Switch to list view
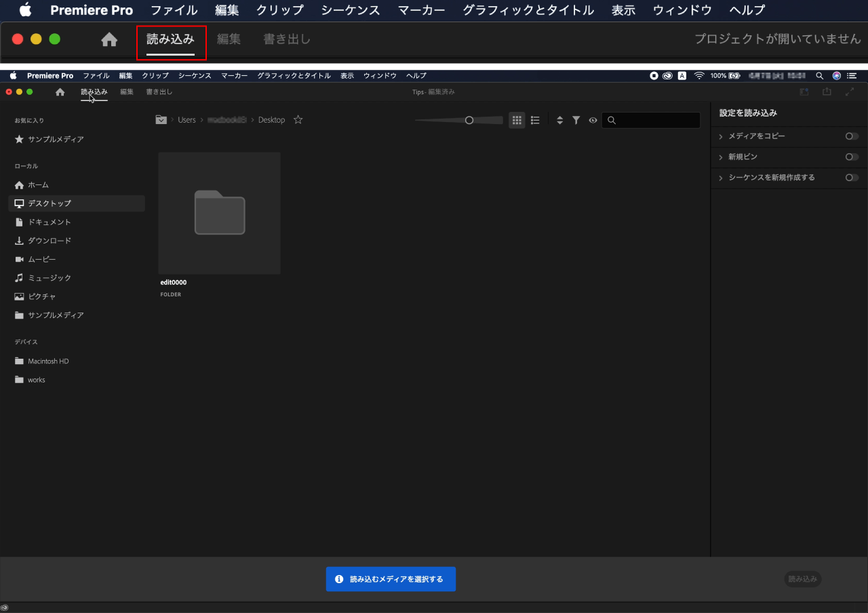 pos(535,120)
